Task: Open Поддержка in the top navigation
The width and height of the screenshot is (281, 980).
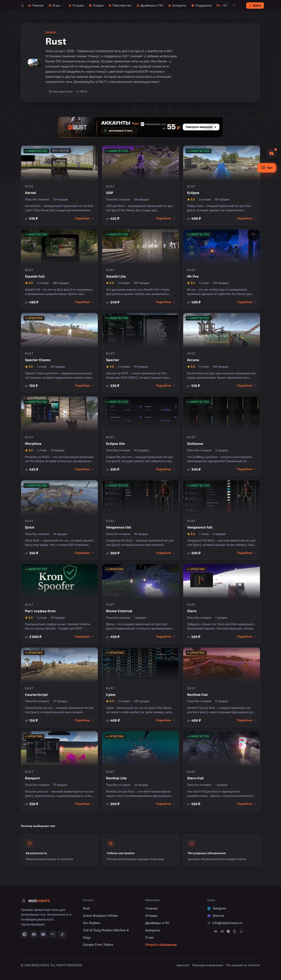Action: [x=202, y=6]
